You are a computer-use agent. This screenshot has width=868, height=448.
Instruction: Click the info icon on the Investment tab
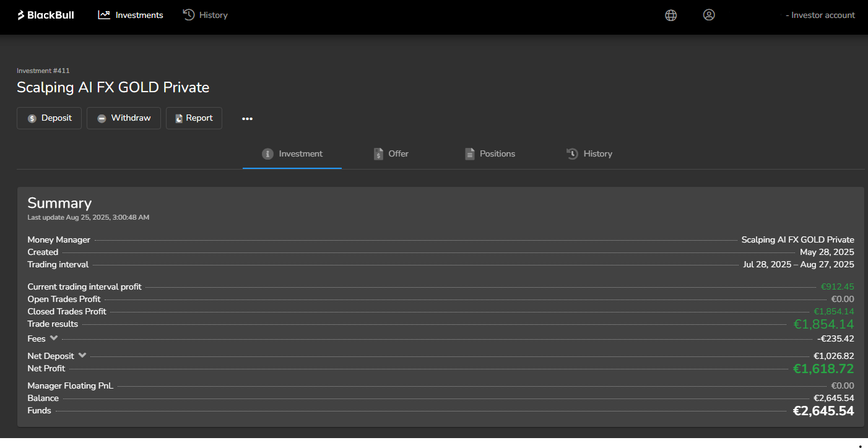pyautogui.click(x=267, y=153)
